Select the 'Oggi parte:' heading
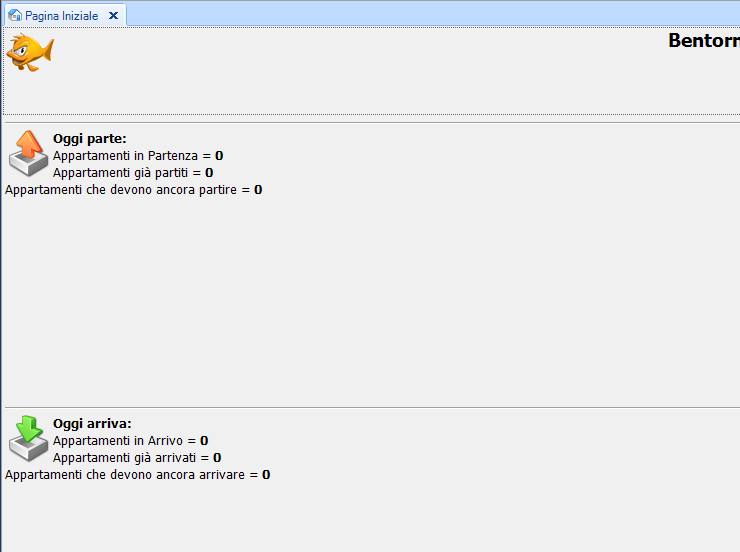This screenshot has width=740, height=552. (x=90, y=139)
